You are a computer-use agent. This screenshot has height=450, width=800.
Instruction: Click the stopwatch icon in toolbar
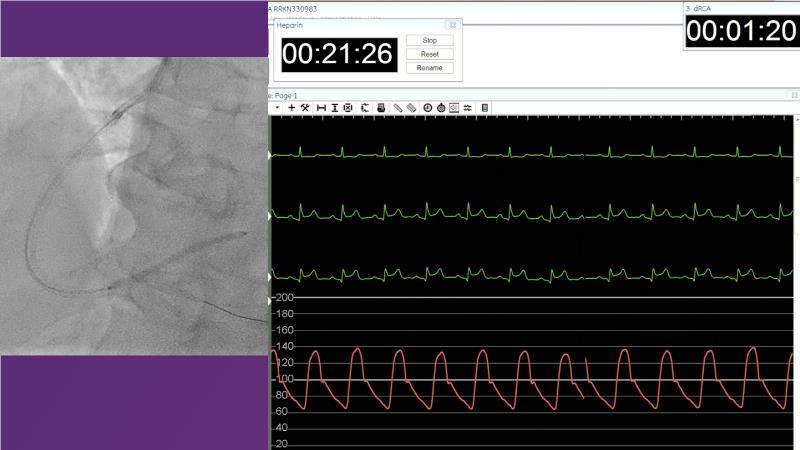coord(440,107)
